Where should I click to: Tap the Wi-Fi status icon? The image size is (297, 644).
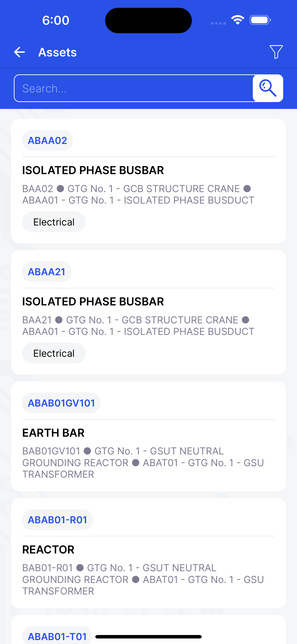tap(238, 20)
